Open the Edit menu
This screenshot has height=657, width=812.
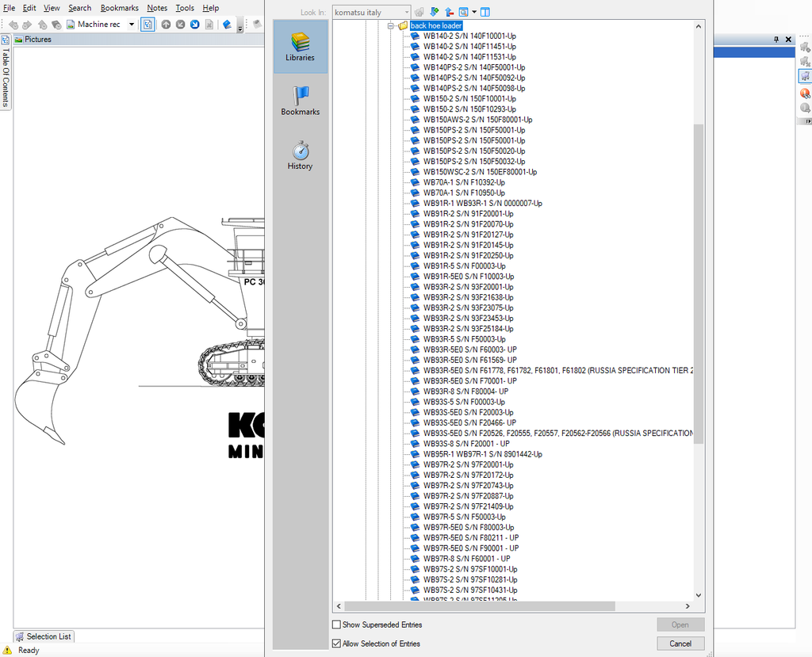(x=29, y=8)
